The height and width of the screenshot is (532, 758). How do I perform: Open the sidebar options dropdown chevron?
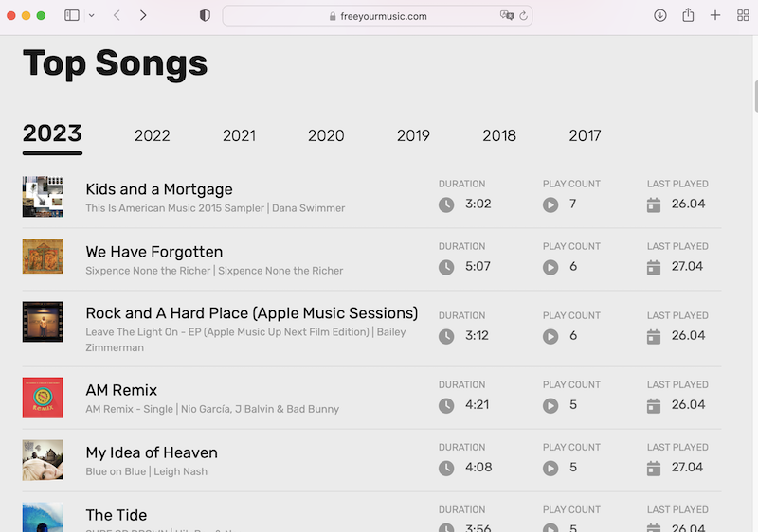[x=91, y=15]
